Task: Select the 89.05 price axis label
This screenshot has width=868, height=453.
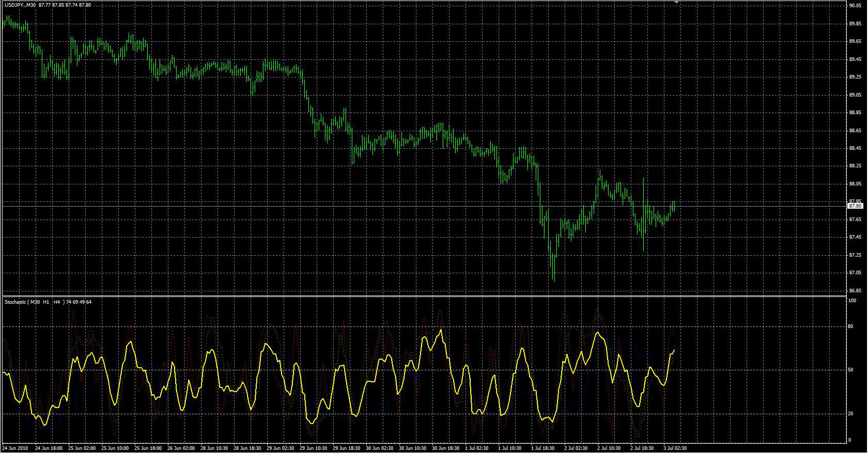Action: tap(855, 95)
